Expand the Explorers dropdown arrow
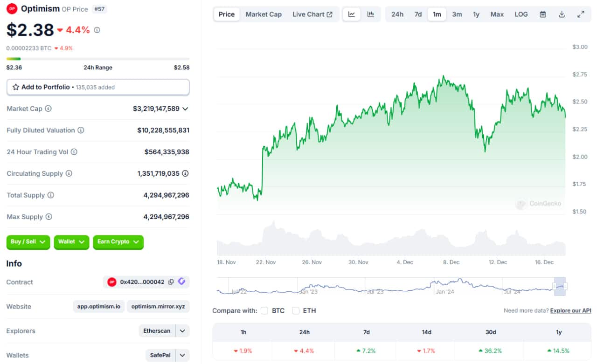Viewport: 597px width, 364px height. point(183,331)
